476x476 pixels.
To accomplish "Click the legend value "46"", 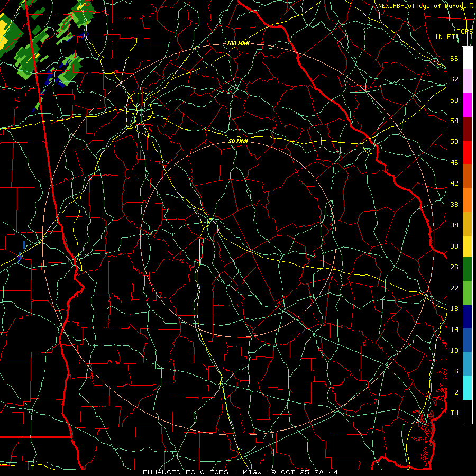I will tap(454, 163).
